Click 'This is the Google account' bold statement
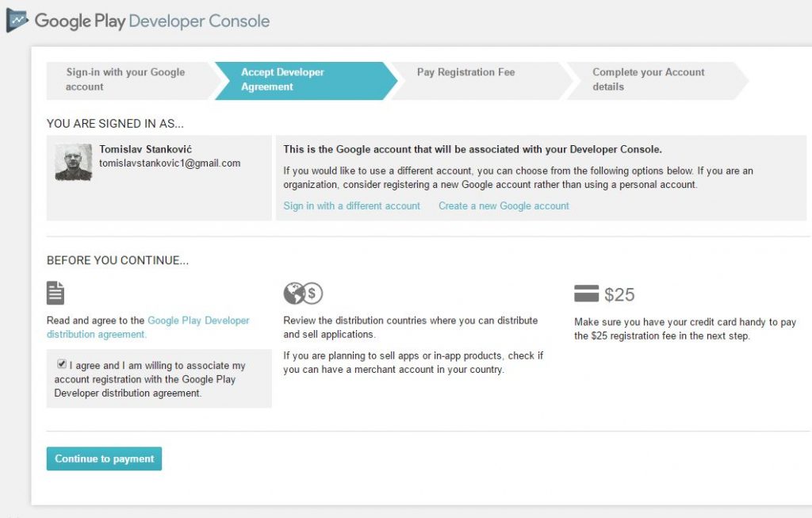Viewport: 812px width, 518px height. [473, 149]
